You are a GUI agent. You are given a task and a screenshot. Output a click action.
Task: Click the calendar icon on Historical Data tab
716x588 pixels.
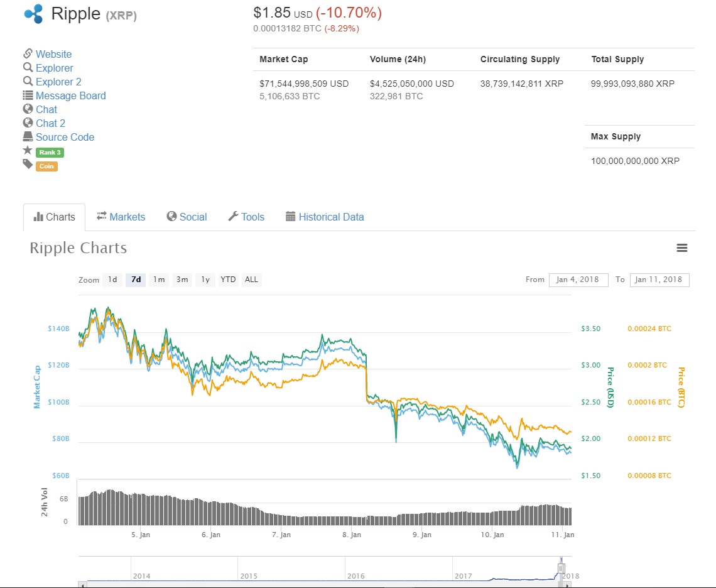(290, 217)
